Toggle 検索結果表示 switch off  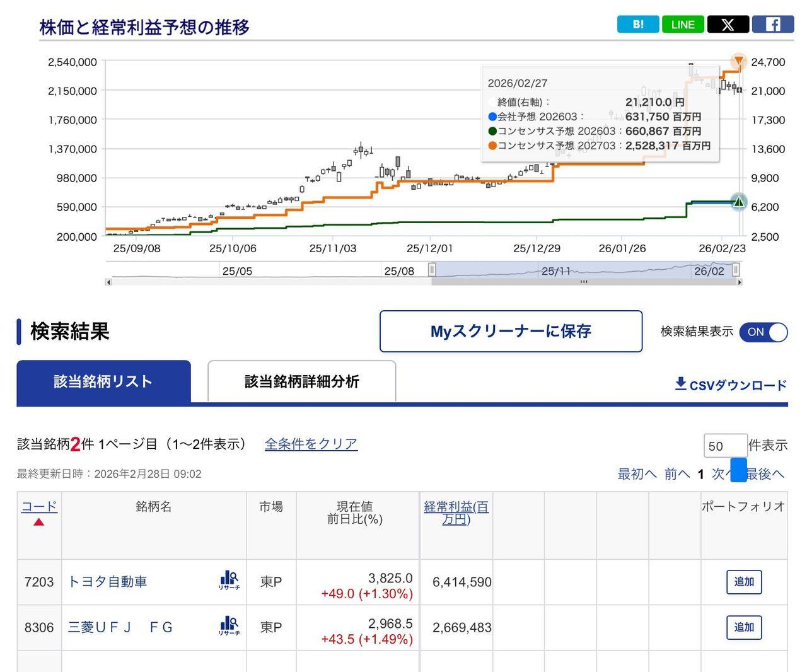(763, 332)
